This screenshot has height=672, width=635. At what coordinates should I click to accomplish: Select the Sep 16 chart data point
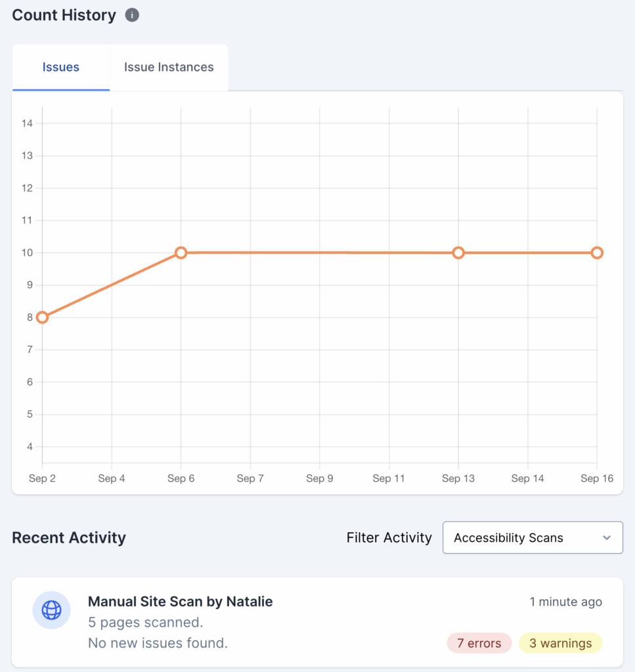point(597,253)
